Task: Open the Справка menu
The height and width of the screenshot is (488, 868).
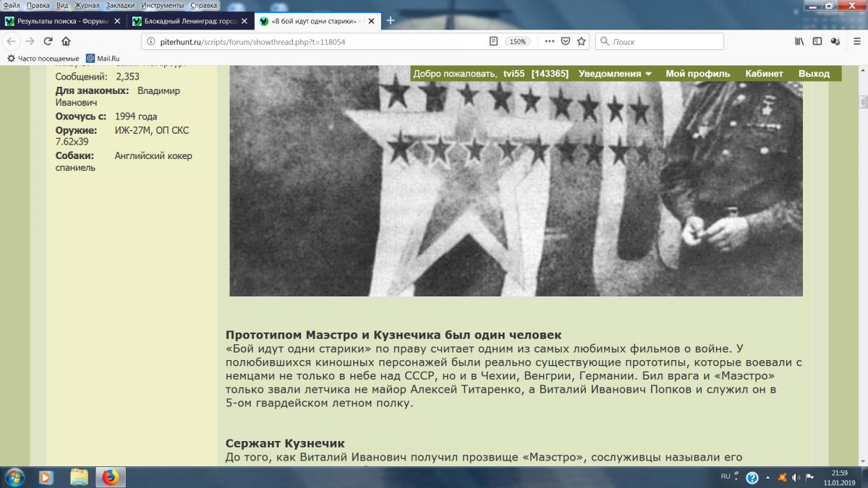Action: click(203, 5)
